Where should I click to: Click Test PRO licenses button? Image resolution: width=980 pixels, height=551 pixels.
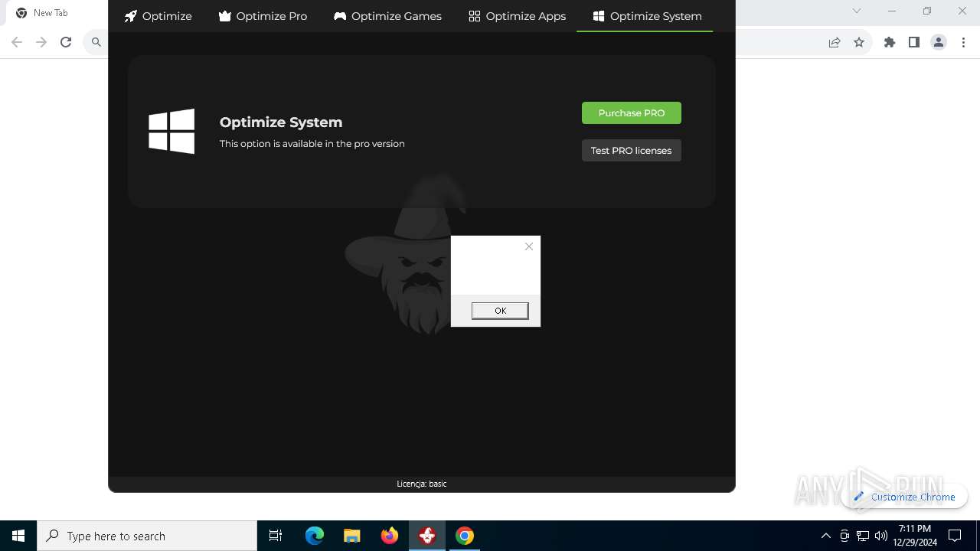click(x=632, y=151)
